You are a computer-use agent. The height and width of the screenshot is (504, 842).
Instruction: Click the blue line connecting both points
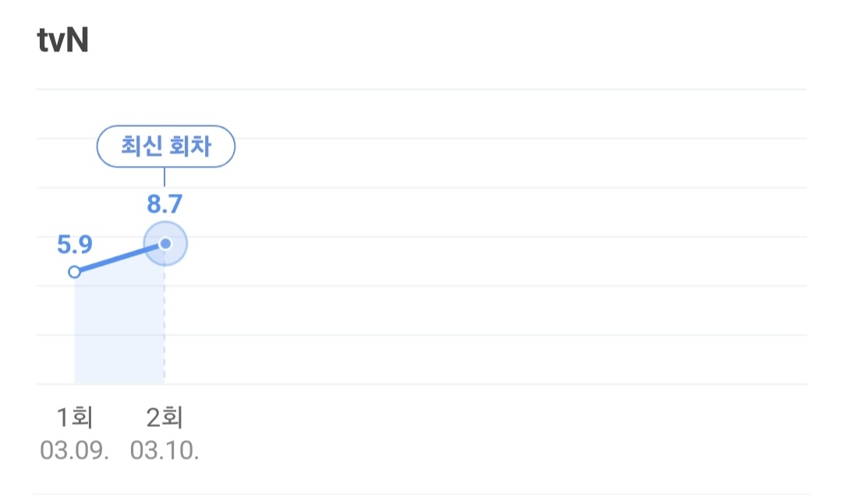tap(117, 259)
